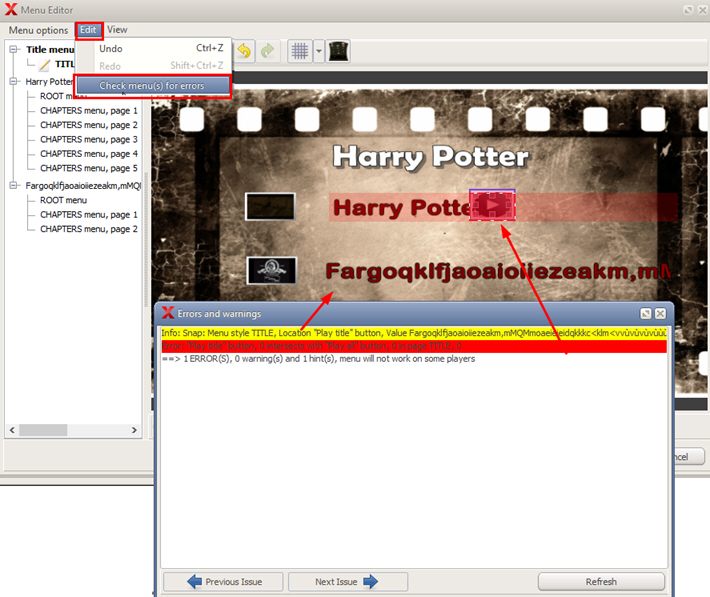Select the TITLE pencil icon entry
The width and height of the screenshot is (710, 597).
44,65
